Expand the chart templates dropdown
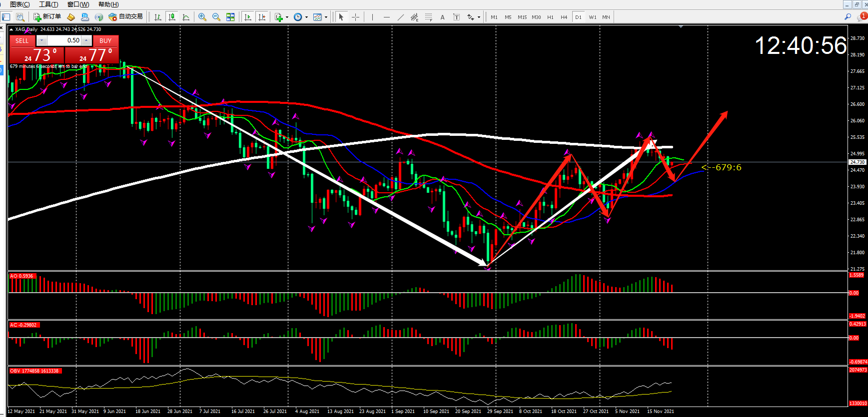868x417 pixels. coord(326,17)
